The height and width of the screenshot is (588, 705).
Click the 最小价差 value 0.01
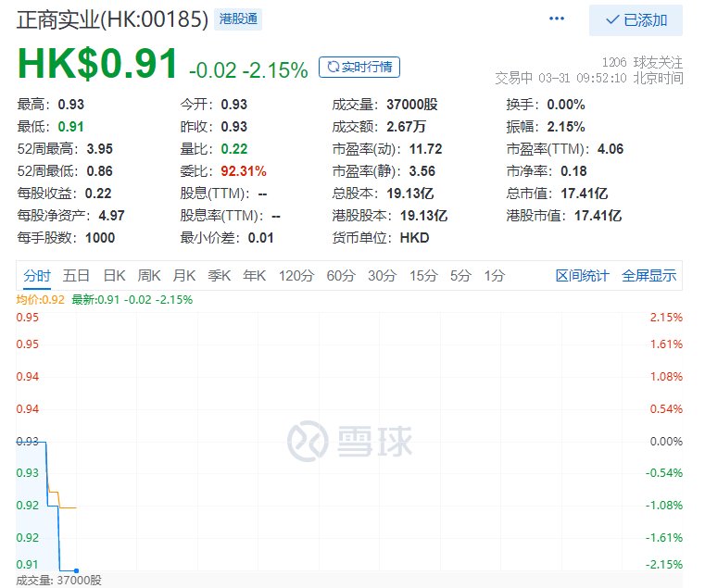coord(260,238)
